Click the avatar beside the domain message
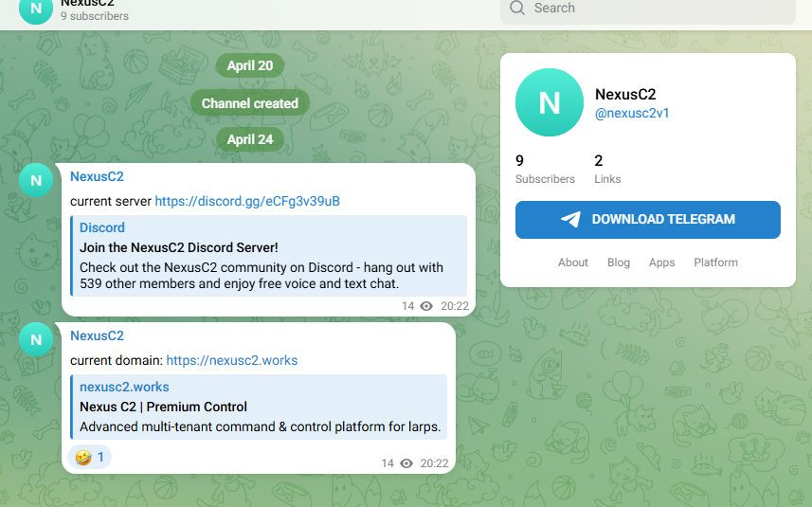Screen dimensions: 812x507 36,339
